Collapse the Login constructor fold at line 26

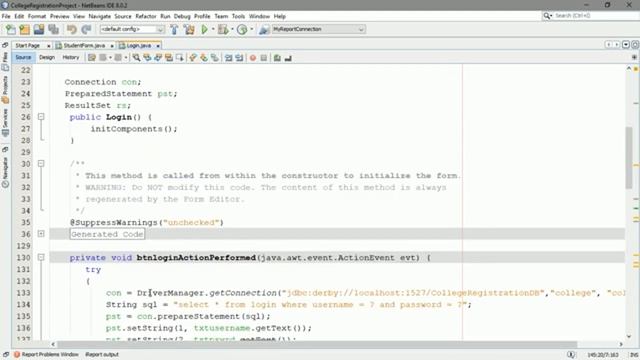click(41, 117)
